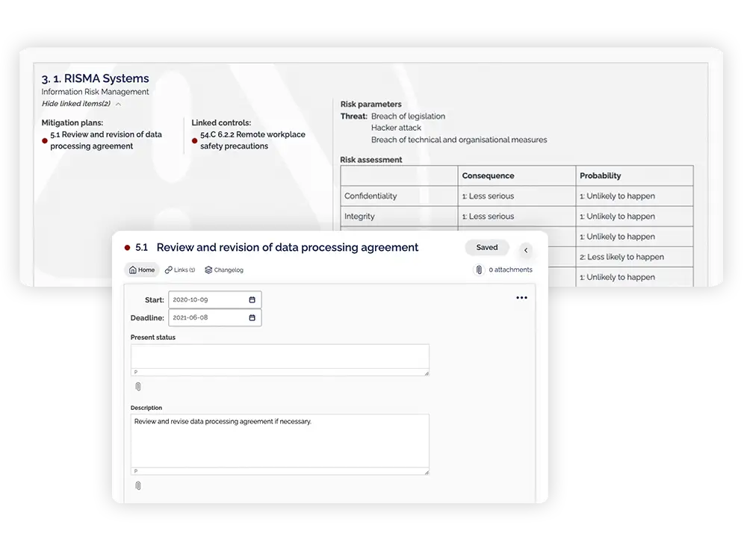
Task: Grab the resize handle of Description box
Action: [x=427, y=473]
